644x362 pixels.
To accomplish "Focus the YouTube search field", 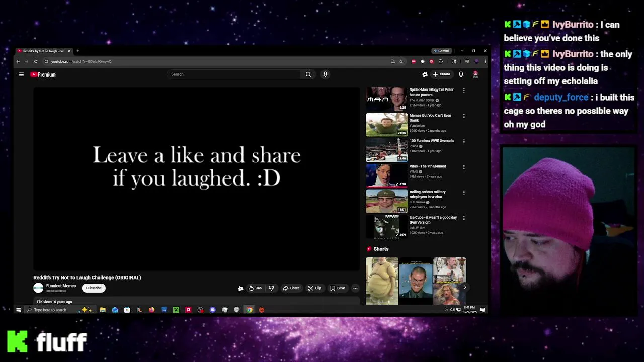I will pyautogui.click(x=234, y=74).
